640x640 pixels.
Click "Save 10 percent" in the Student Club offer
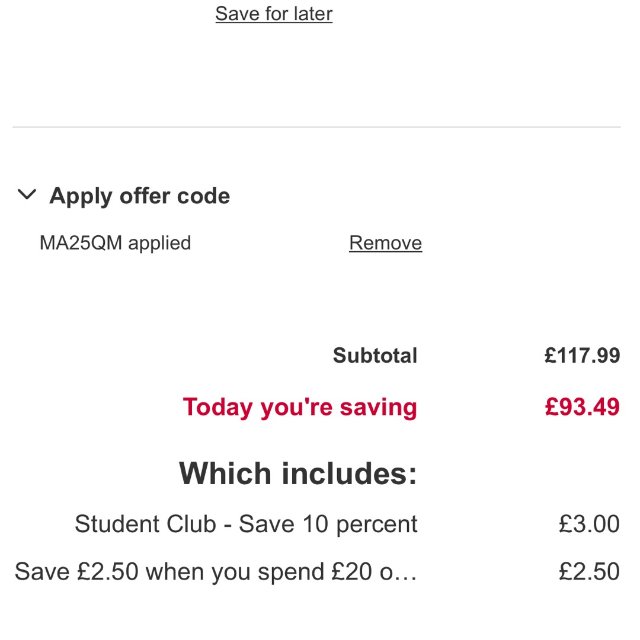[x=328, y=524]
